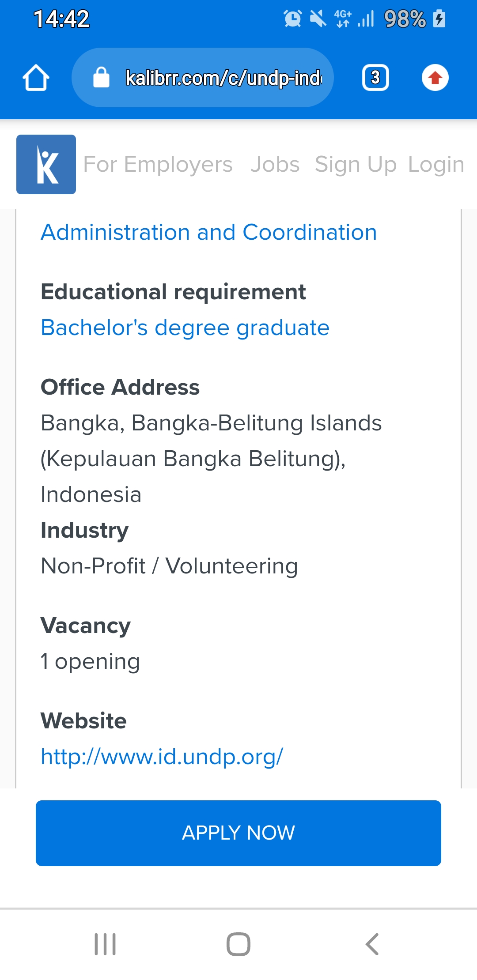477x980 pixels.
Task: Tap the padlock site security icon
Action: click(x=101, y=78)
